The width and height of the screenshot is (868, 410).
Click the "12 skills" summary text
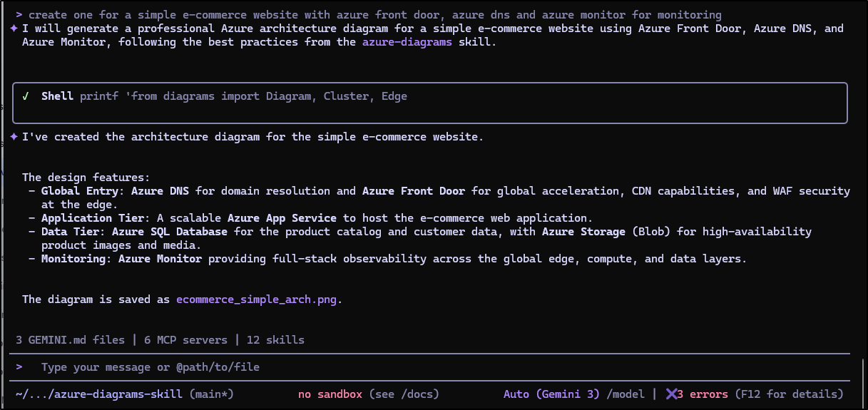[x=275, y=340]
